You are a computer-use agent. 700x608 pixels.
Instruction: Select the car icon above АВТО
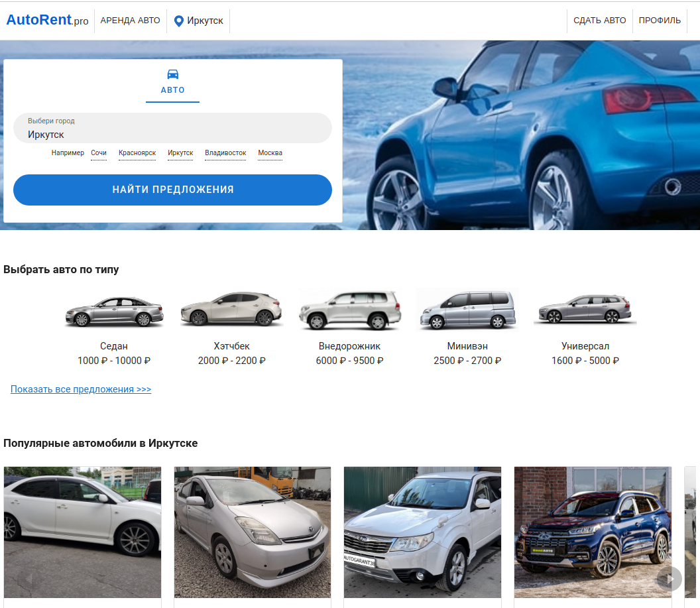click(x=172, y=74)
